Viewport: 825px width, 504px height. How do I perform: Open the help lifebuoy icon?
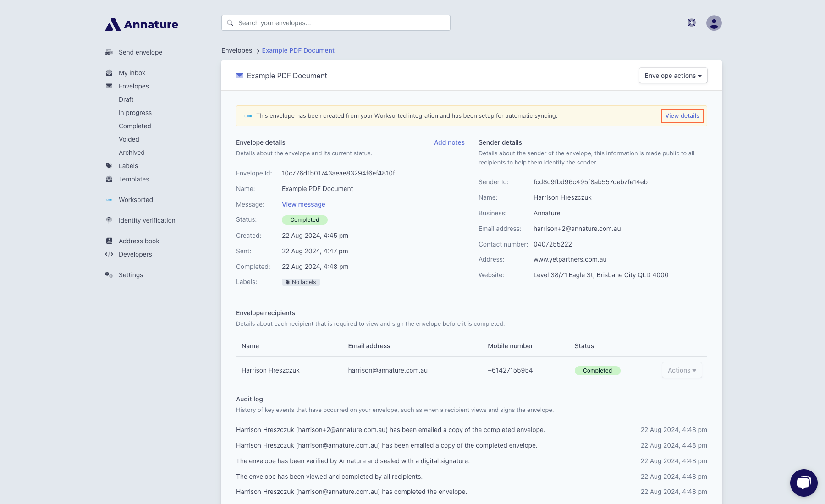pos(692,23)
